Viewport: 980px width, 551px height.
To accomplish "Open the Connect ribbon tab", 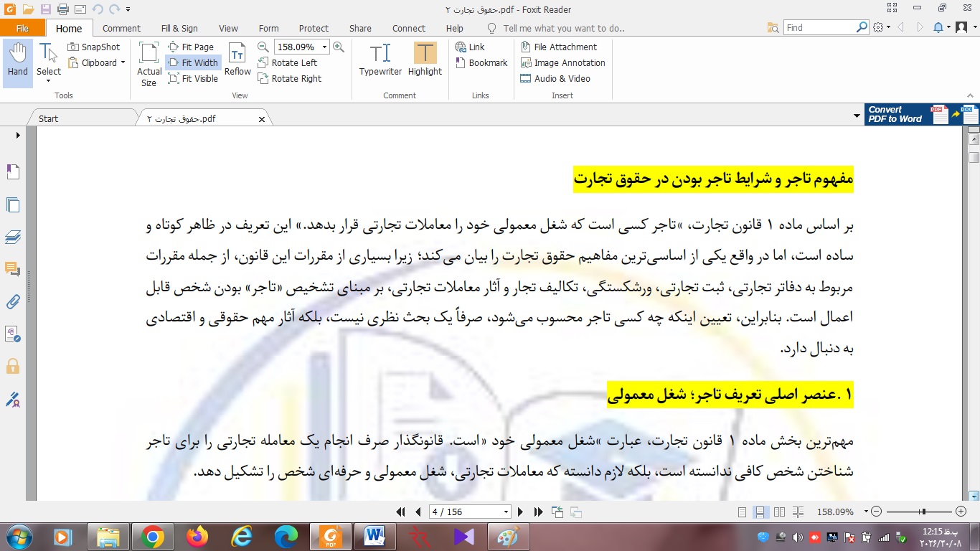I will coord(409,29).
